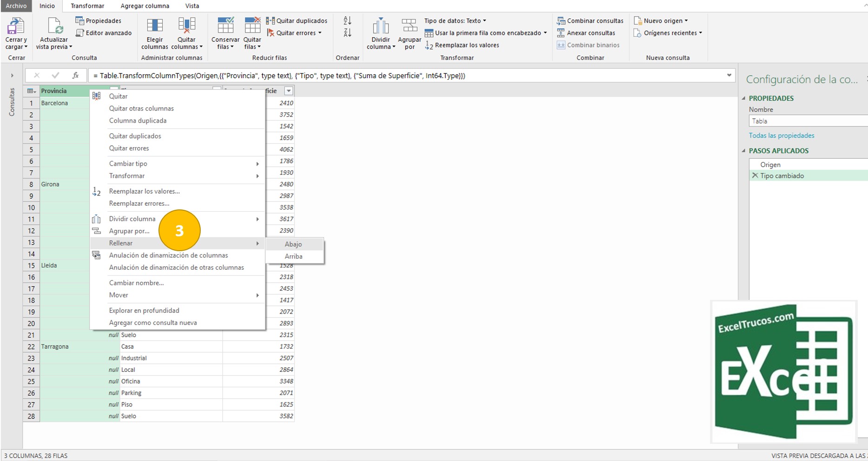The height and width of the screenshot is (461, 868).
Task: Use the Quitar columnas tool
Action: (x=186, y=32)
